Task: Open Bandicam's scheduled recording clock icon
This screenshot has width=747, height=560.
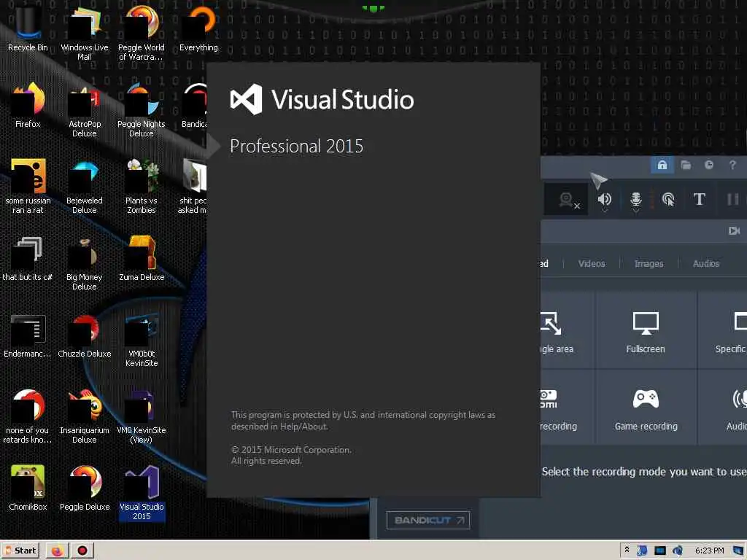Action: [709, 165]
